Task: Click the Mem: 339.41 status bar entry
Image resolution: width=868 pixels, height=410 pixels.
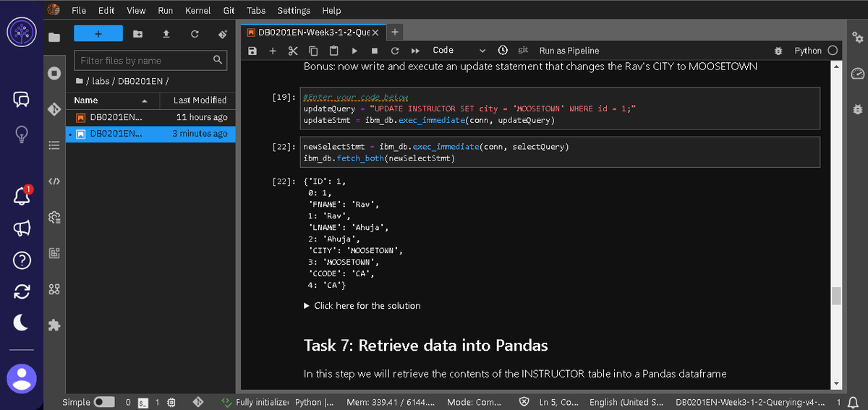Action: tap(391, 402)
